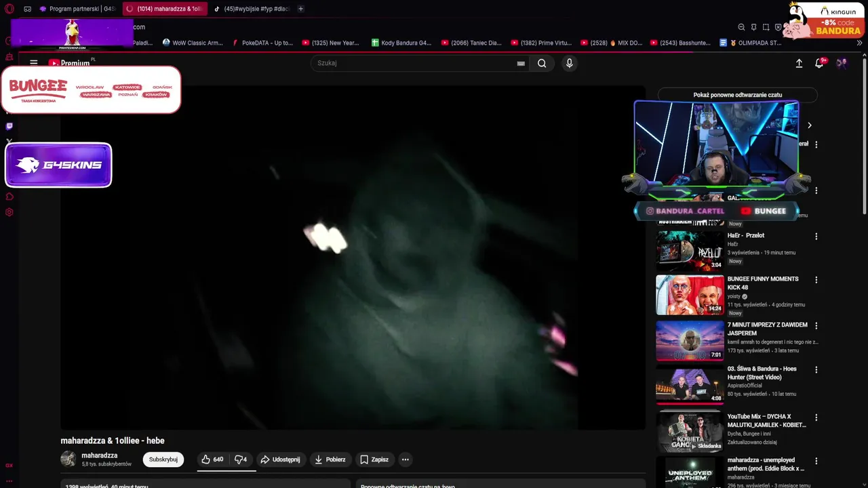Open Kody Bandura G4... bookmark
This screenshot has height=488, width=868.
tap(401, 43)
